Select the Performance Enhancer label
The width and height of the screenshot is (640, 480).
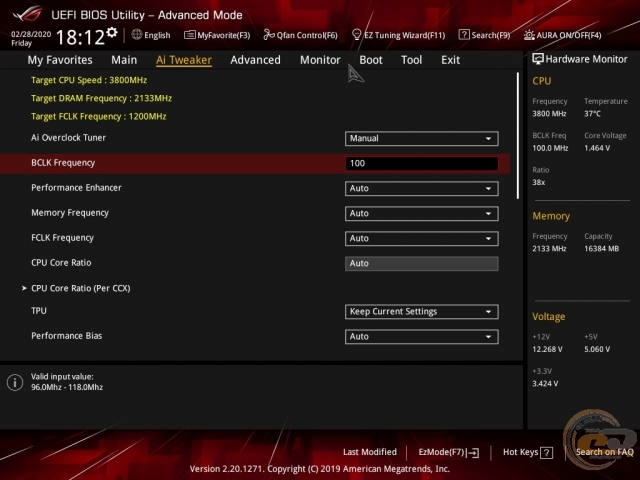(x=76, y=188)
